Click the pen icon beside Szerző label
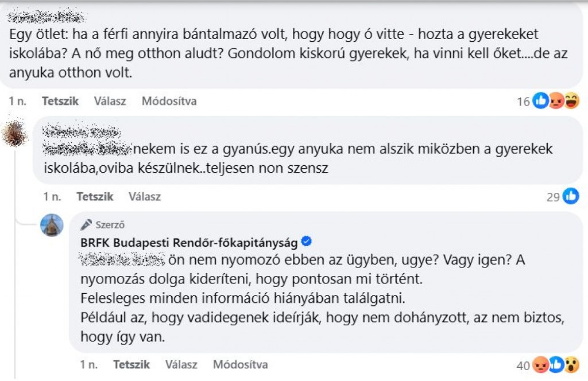 [x=86, y=224]
